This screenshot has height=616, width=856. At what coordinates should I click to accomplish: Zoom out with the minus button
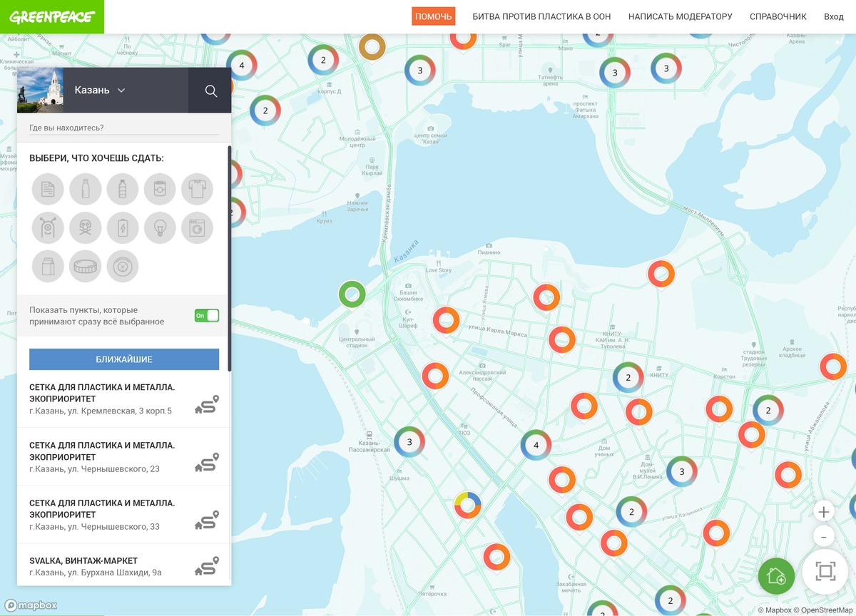824,537
